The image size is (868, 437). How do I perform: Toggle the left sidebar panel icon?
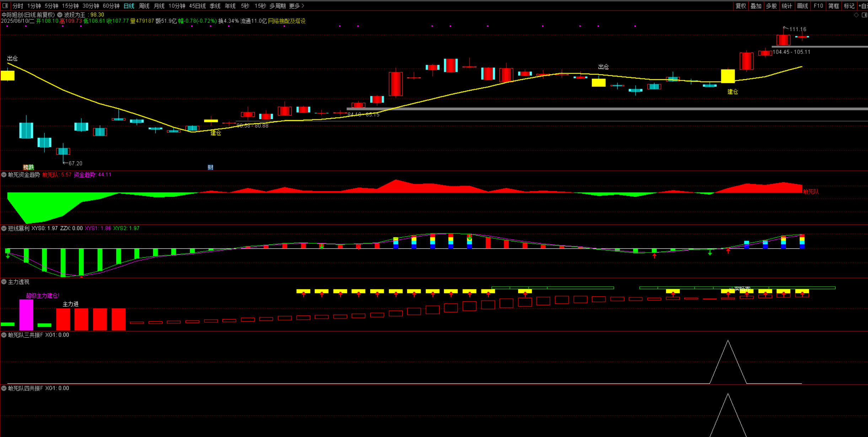point(5,6)
